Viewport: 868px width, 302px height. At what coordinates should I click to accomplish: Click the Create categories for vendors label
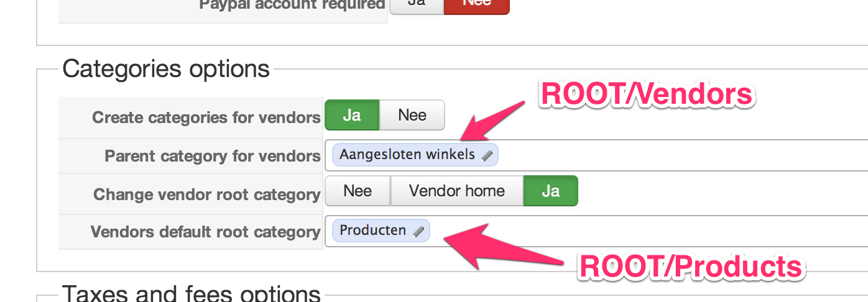click(x=206, y=117)
